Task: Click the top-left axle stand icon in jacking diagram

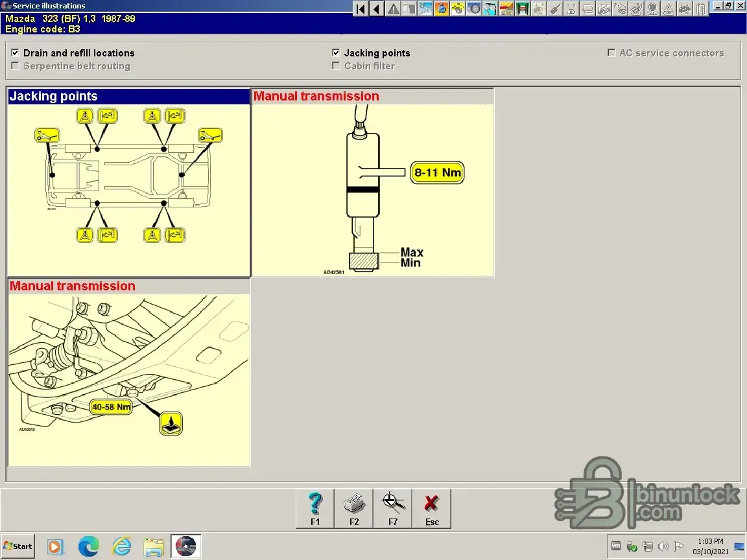Action: (85, 116)
